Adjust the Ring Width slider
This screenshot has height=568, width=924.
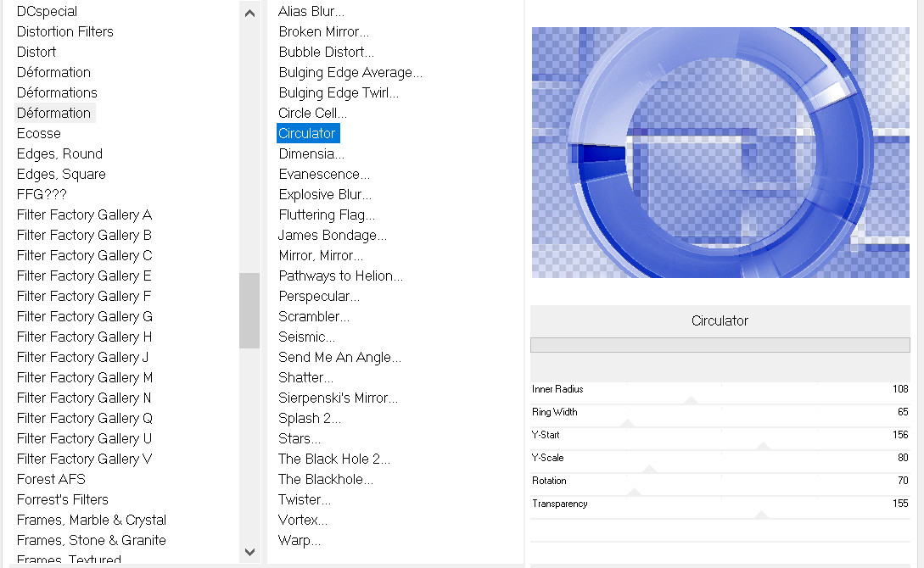pyautogui.click(x=628, y=422)
